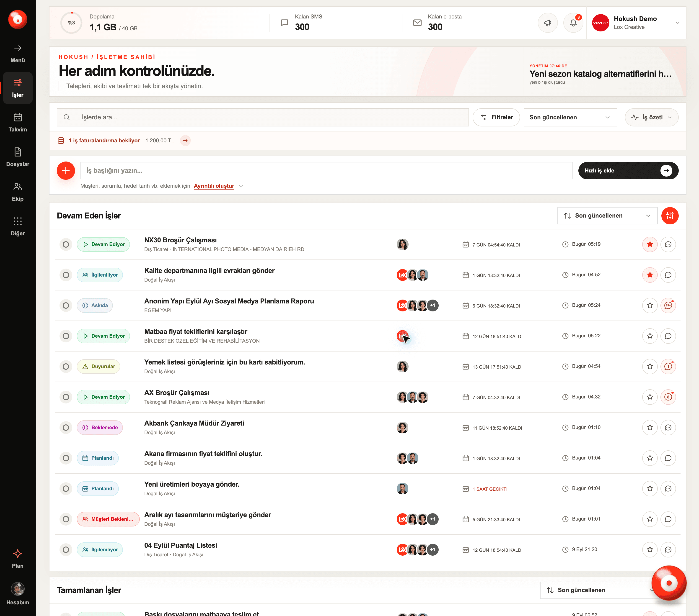Open the Diğer sidebar menu
Image resolution: width=699 pixels, height=616 pixels.
coord(18,226)
